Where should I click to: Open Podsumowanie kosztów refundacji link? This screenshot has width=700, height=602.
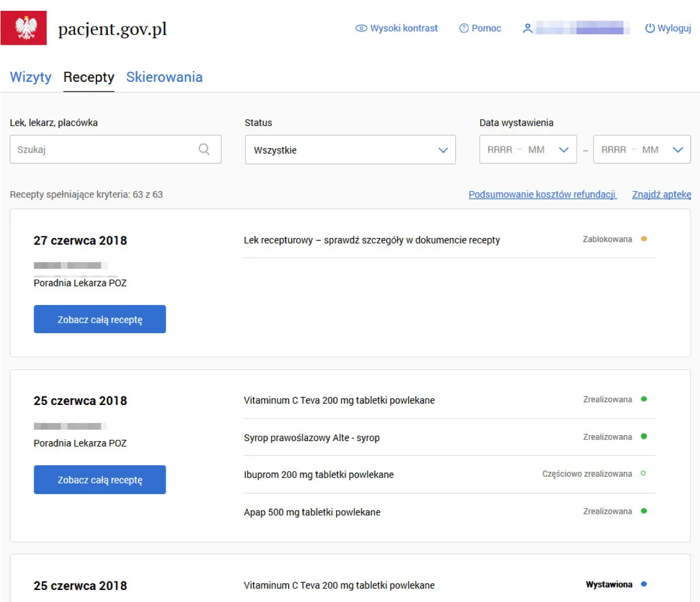point(541,194)
